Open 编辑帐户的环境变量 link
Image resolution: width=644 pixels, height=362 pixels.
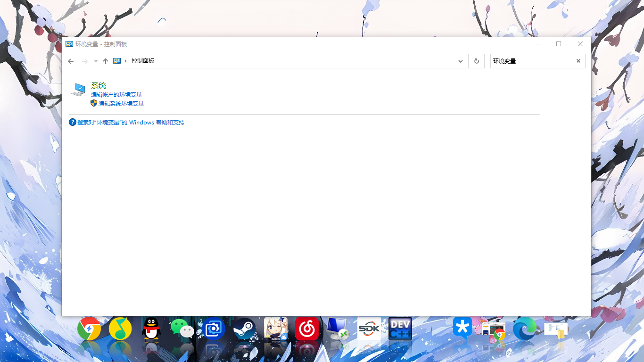tap(116, 95)
